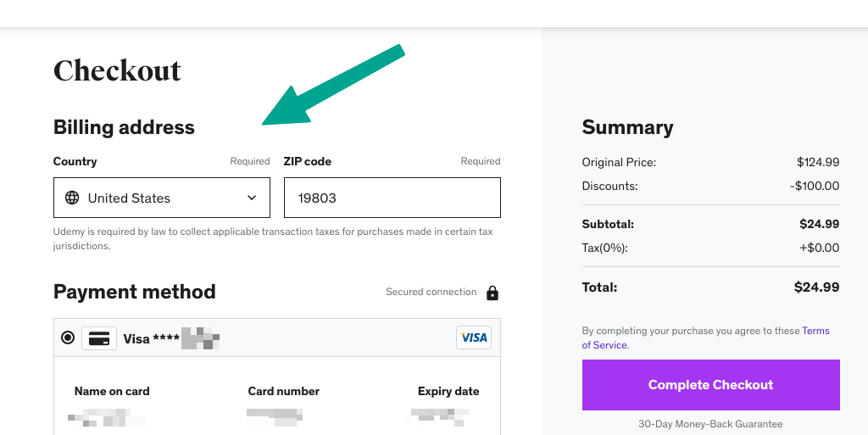
Task: Click the VISA logo badge
Action: (x=474, y=337)
